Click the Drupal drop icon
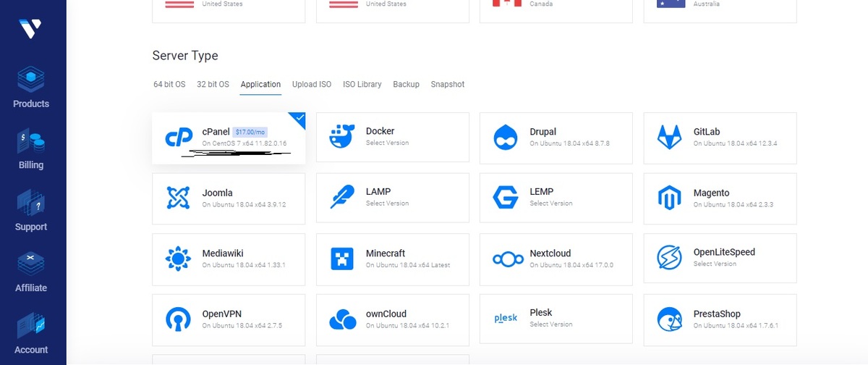Viewport: 868px width, 365px height. (506, 137)
